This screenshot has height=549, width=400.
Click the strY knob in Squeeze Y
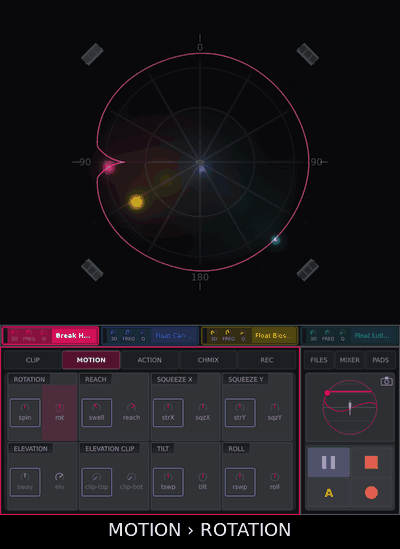(x=240, y=412)
